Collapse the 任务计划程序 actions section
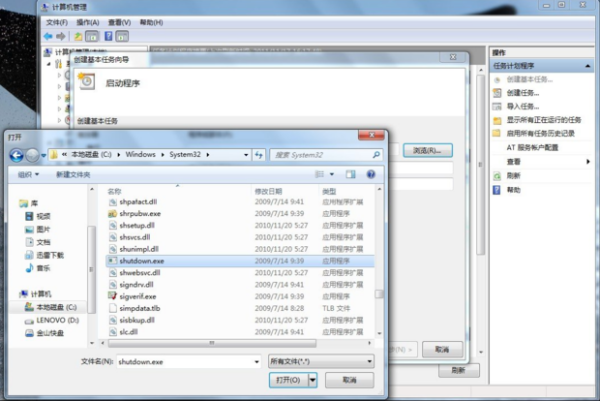Image resolution: width=600 pixels, height=401 pixels. pyautogui.click(x=588, y=66)
